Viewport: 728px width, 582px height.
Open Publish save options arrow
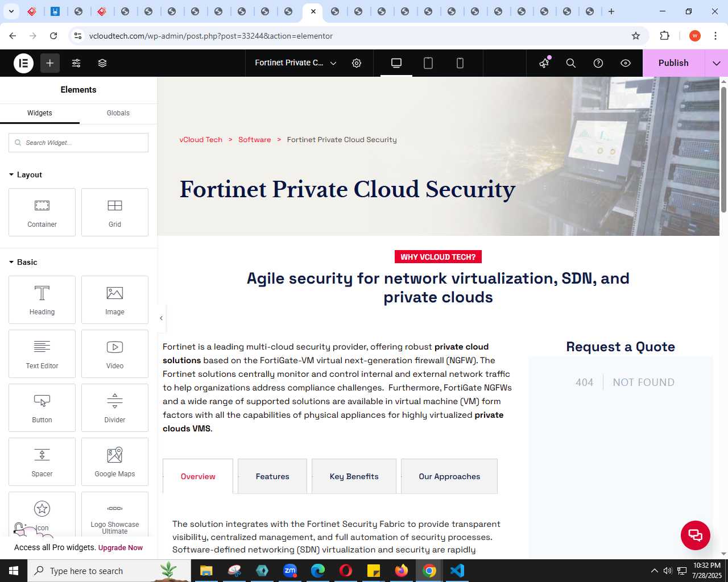[717, 63]
